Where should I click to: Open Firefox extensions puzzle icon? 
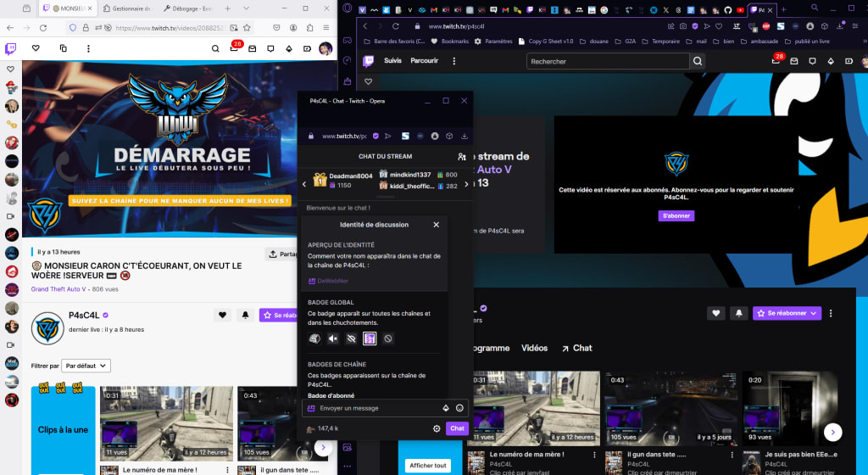309,28
